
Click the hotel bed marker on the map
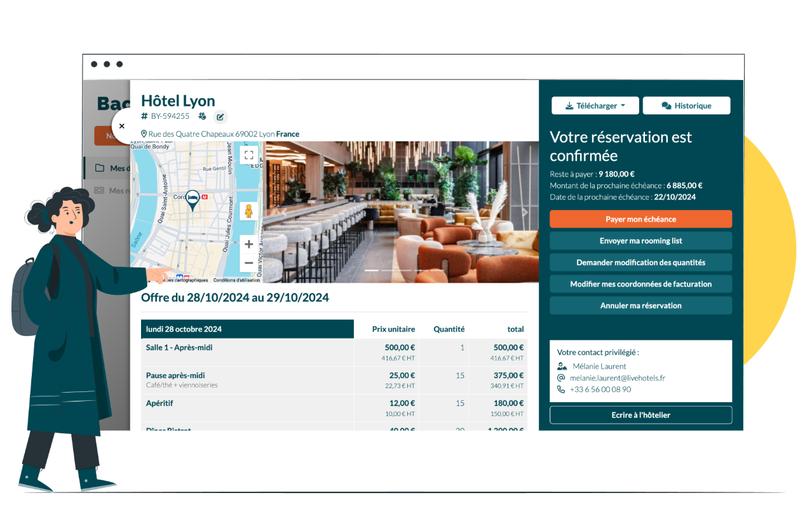point(193,200)
